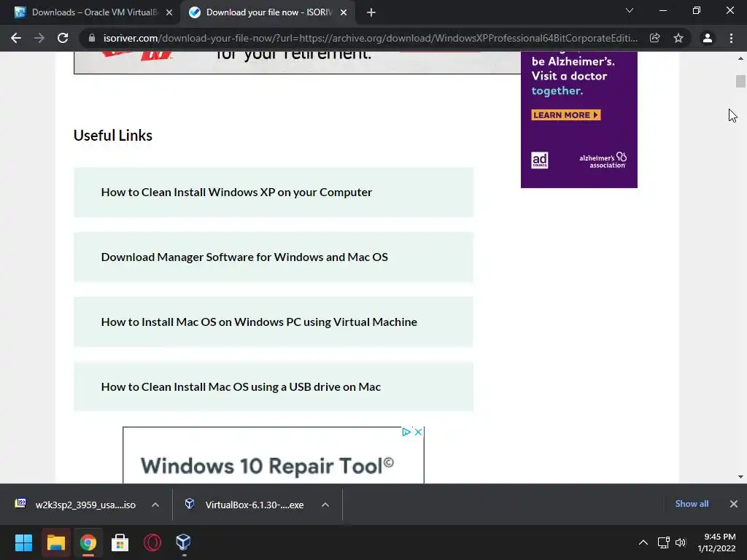Open File Explorer from taskbar

55,542
